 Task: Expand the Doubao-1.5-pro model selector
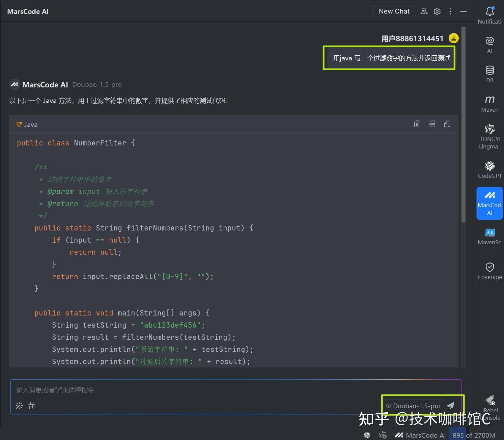(414, 406)
